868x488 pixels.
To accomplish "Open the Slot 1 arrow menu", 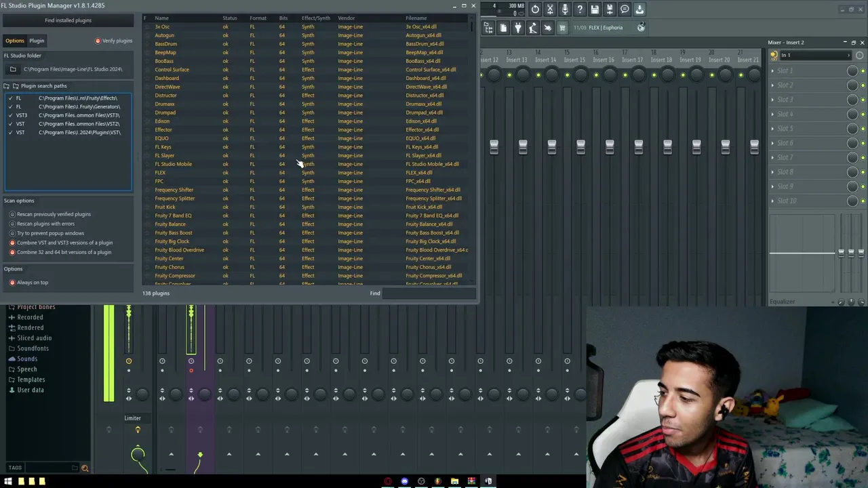I will (x=772, y=70).
